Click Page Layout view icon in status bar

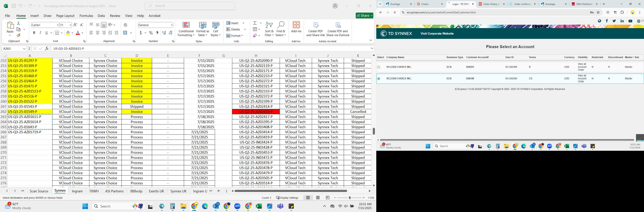[x=318, y=197]
